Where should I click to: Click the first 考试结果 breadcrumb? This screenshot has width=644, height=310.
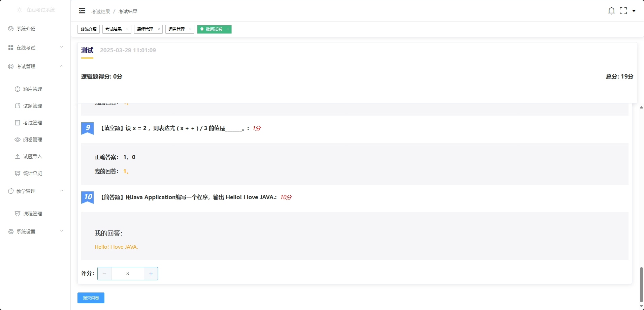pyautogui.click(x=101, y=11)
